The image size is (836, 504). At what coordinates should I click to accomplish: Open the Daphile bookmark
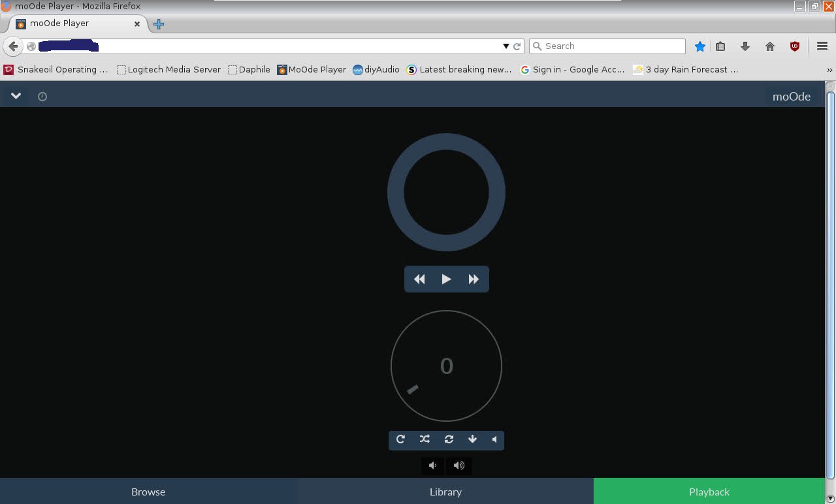pyautogui.click(x=249, y=69)
